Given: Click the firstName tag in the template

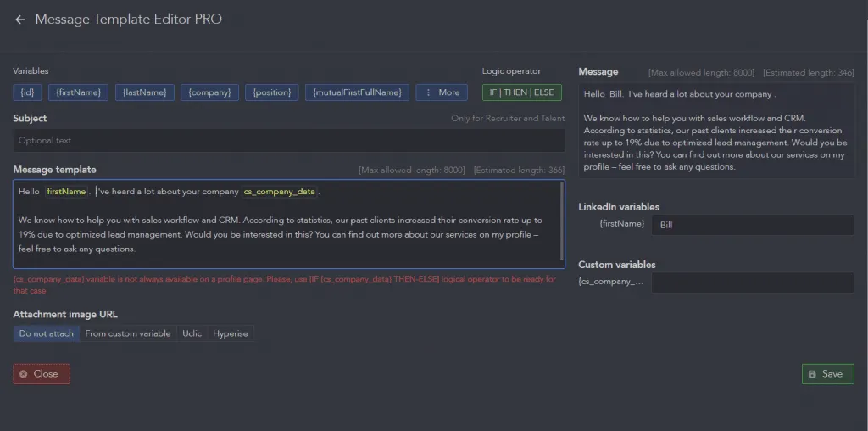Looking at the screenshot, I should [x=66, y=192].
